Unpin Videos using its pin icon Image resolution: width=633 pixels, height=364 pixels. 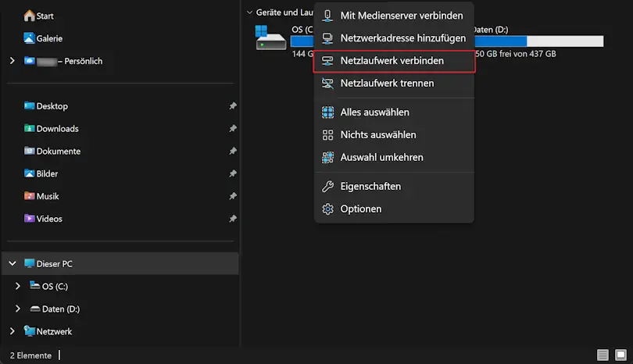[233, 219]
